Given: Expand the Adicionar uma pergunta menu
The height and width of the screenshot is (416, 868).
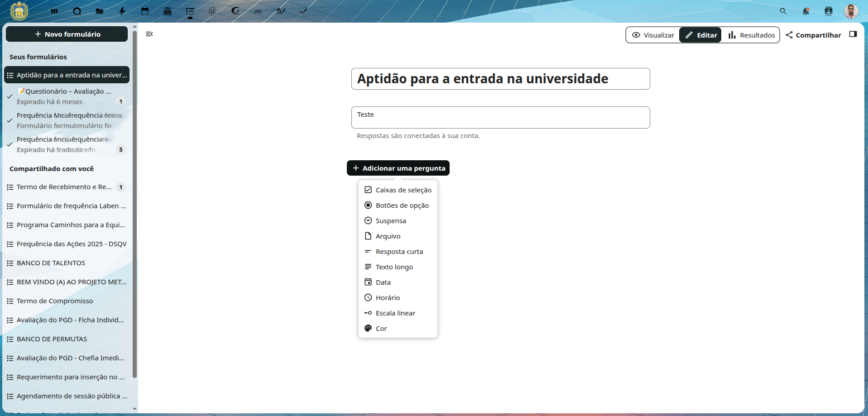Looking at the screenshot, I should pyautogui.click(x=398, y=168).
